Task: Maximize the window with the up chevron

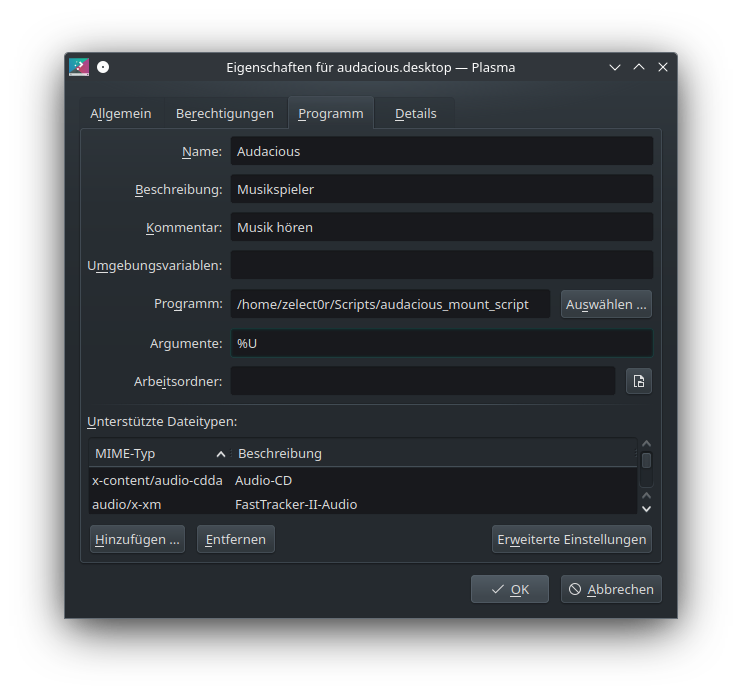Action: [639, 67]
